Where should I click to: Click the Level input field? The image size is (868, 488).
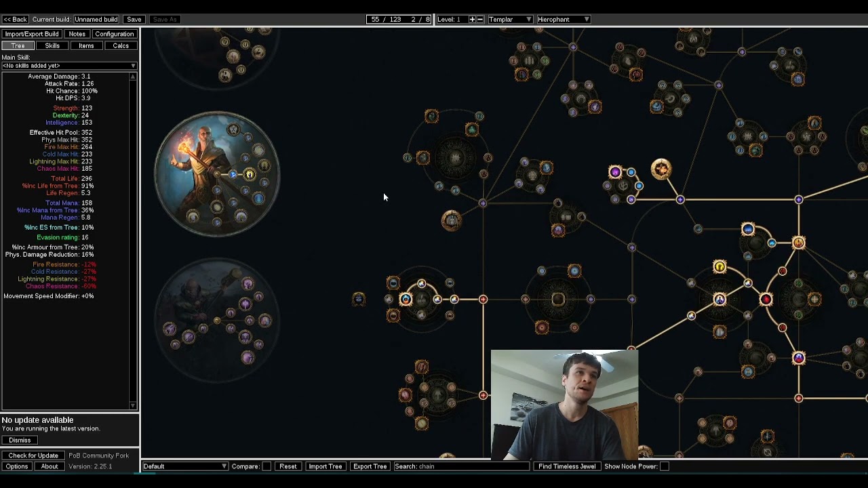(451, 19)
